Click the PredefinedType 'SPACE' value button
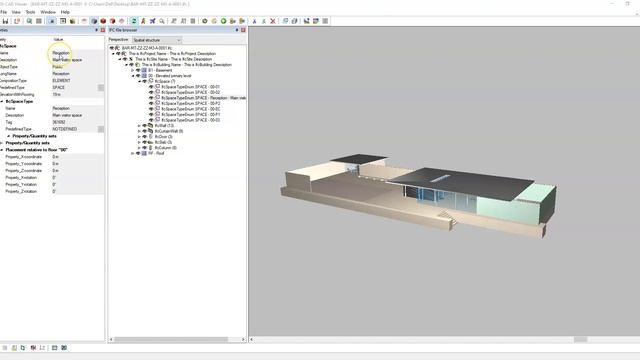This screenshot has height=360, width=640. pos(101,88)
